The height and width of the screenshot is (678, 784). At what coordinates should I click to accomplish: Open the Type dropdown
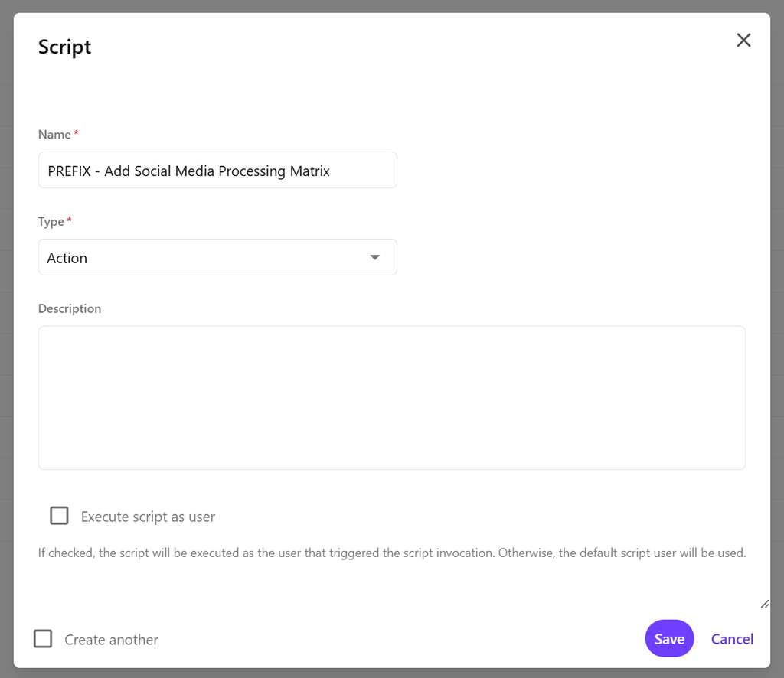click(217, 258)
